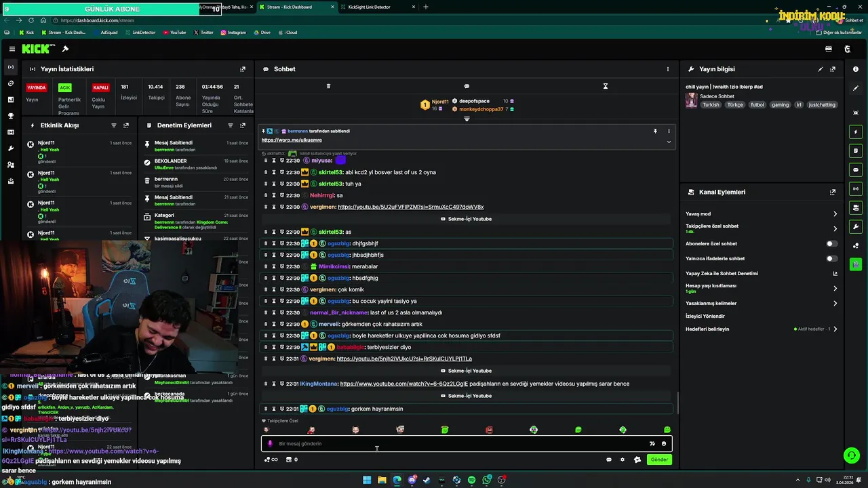Image resolution: width=868 pixels, height=488 pixels.
Task: Expand Yasaklanmış kelimeler settings
Action: [835, 304]
